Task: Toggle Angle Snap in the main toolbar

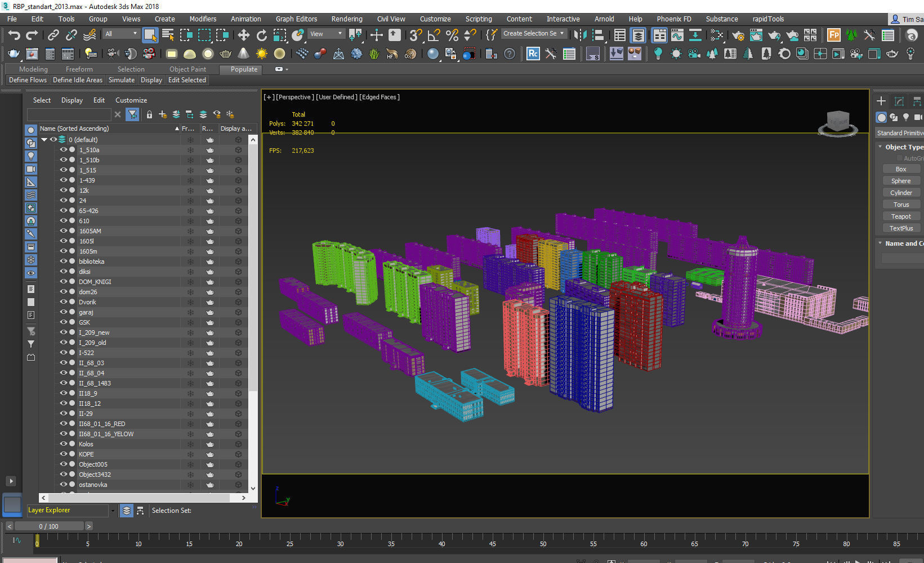Action: click(x=434, y=35)
